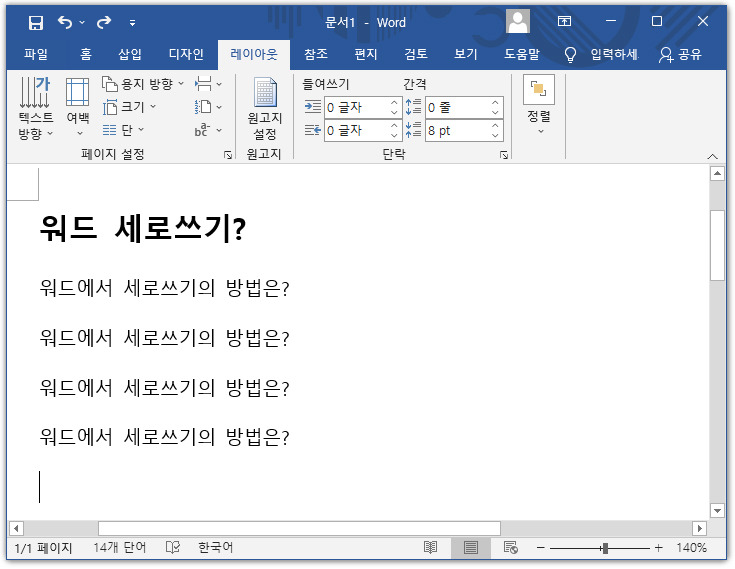Switch to the 보기 tab
Image resolution: width=735 pixels, height=569 pixels.
point(465,54)
